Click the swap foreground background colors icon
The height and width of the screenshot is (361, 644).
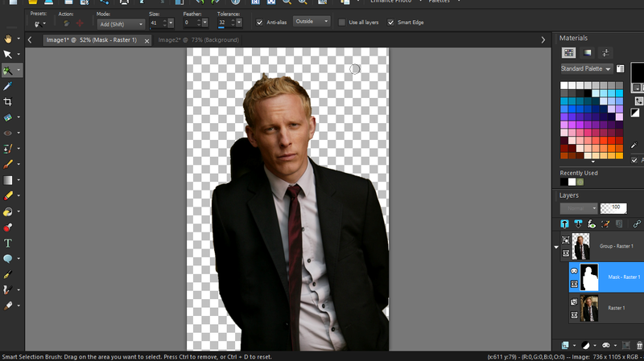pyautogui.click(x=638, y=101)
